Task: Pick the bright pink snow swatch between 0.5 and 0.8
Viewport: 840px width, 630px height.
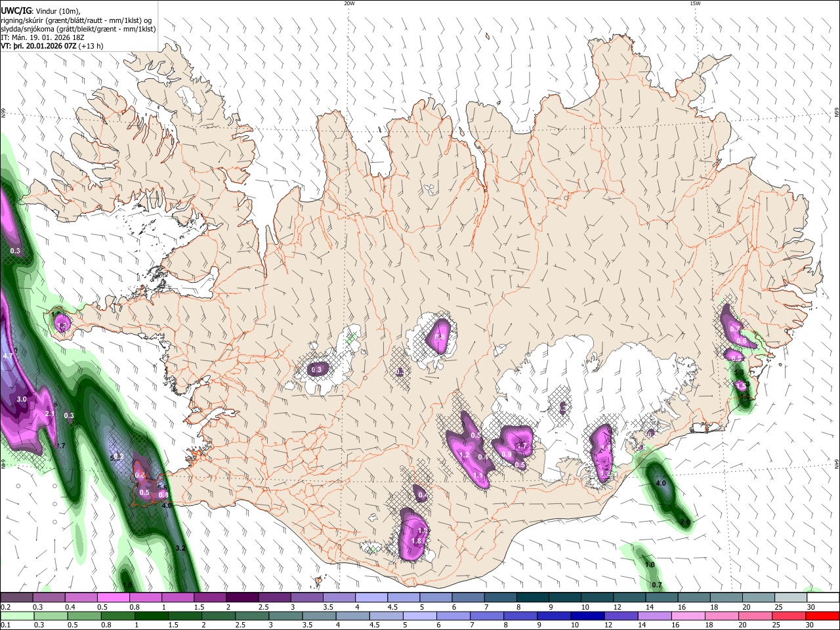Action: [x=114, y=598]
